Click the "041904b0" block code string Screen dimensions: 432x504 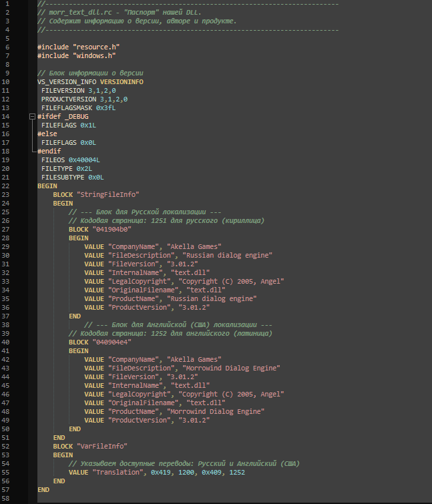(112, 229)
